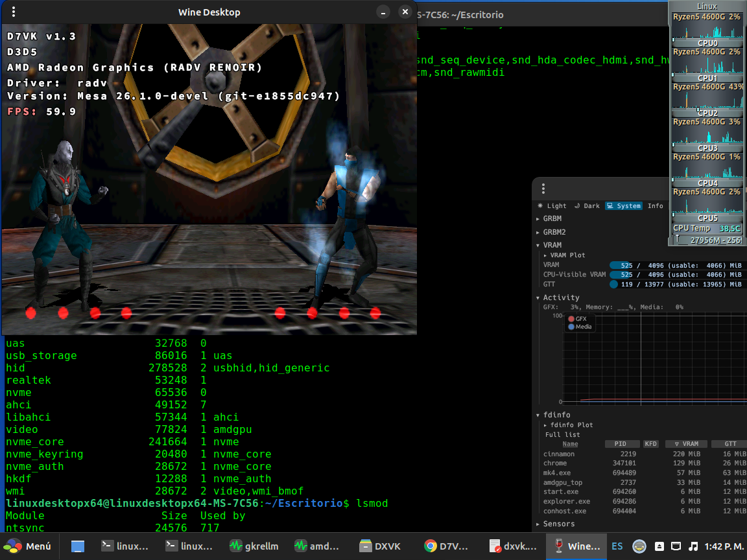Open the gkrellm taskbar entry
This screenshot has height=560, width=747.
pos(254,546)
